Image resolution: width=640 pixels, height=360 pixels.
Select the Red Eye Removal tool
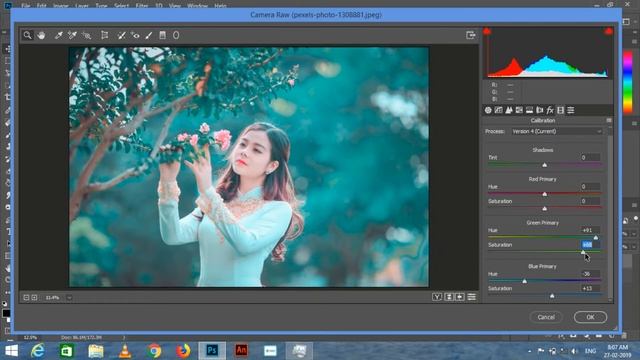click(x=135, y=36)
